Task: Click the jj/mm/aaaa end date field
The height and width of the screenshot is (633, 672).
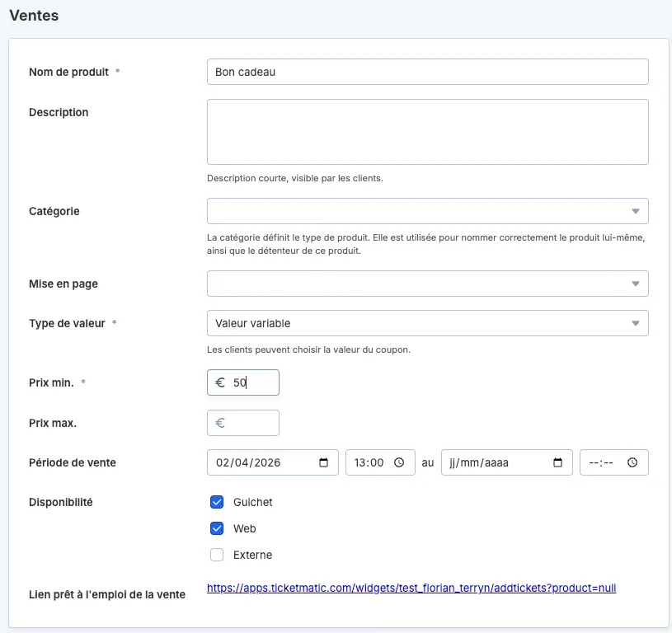Action: pos(507,462)
